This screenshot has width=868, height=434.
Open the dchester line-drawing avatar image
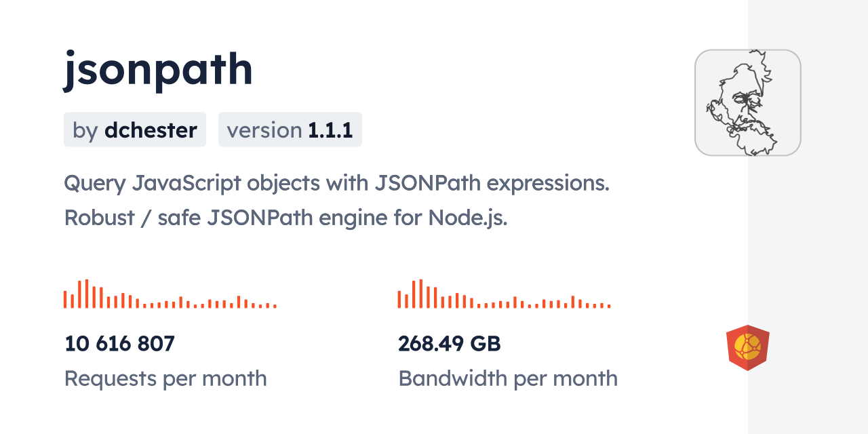click(747, 102)
